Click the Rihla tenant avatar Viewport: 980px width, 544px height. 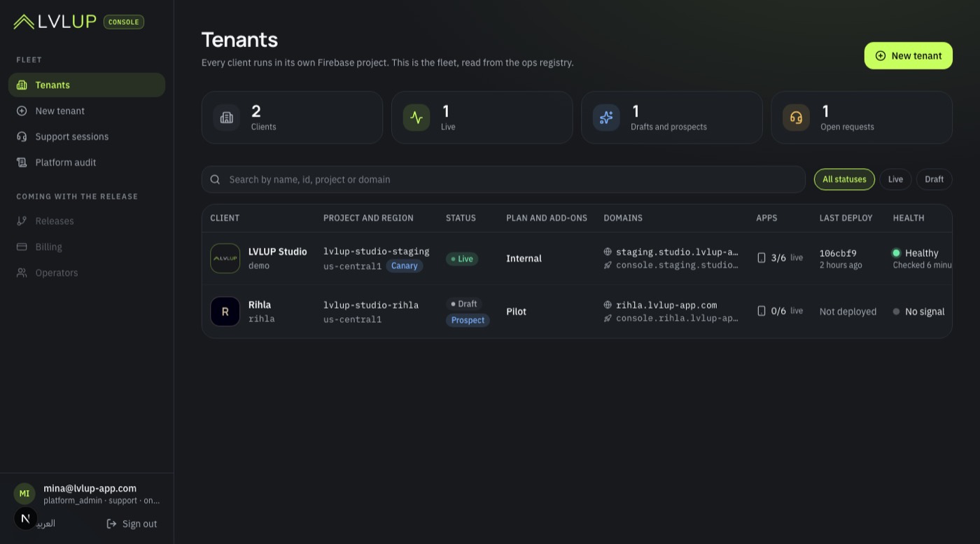click(x=225, y=312)
